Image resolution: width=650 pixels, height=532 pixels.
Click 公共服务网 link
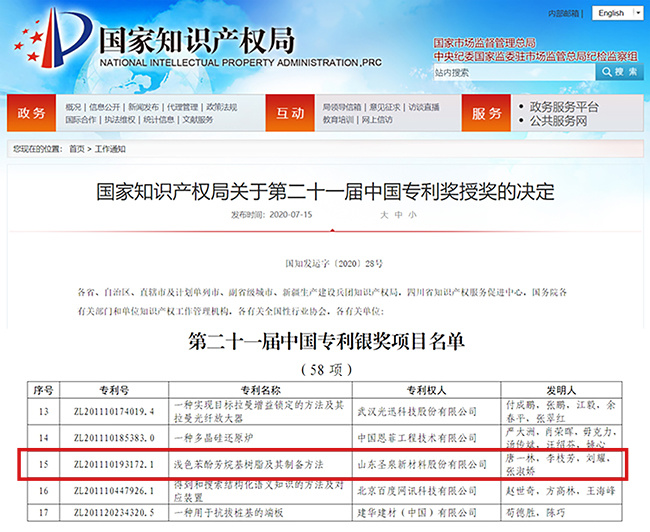557,120
